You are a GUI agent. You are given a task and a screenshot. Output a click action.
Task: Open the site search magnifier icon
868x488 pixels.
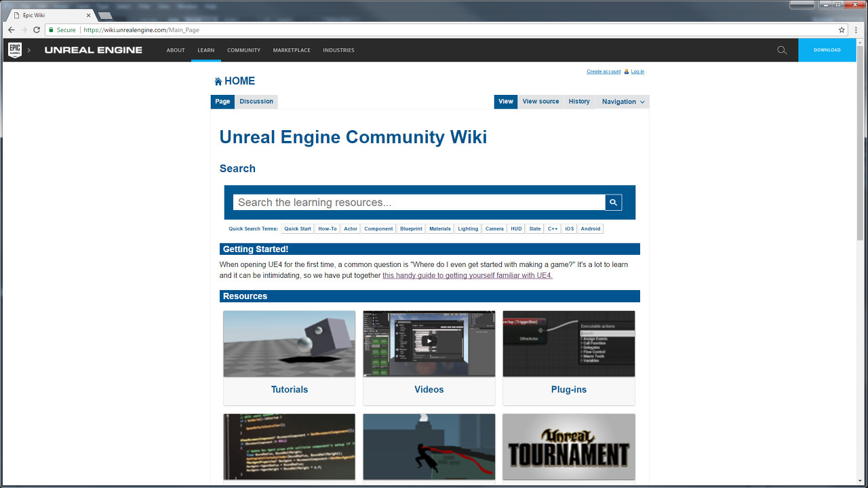[782, 50]
